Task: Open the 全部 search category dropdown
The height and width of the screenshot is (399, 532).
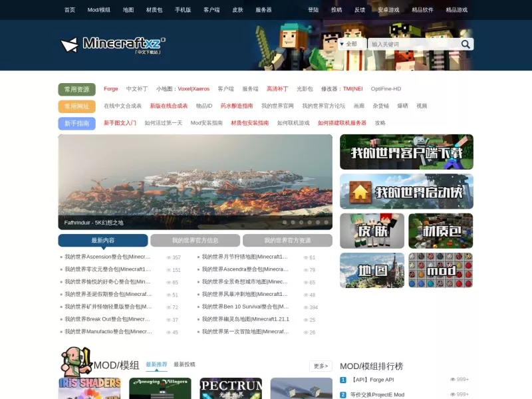Action: point(352,44)
